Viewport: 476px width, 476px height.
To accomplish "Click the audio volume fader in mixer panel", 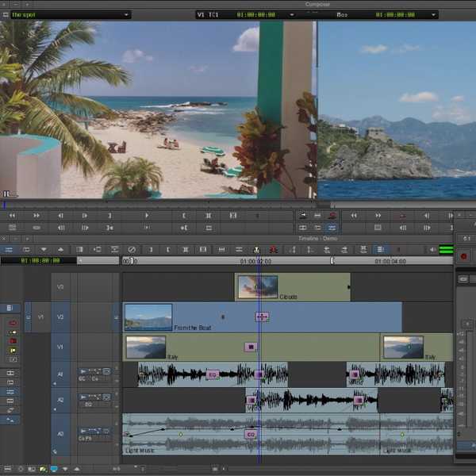I will point(467,324).
